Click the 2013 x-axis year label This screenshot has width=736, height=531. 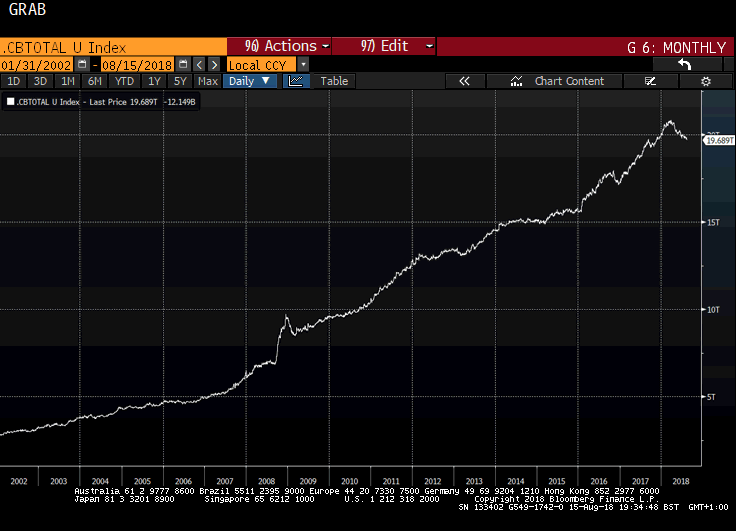tap(474, 481)
